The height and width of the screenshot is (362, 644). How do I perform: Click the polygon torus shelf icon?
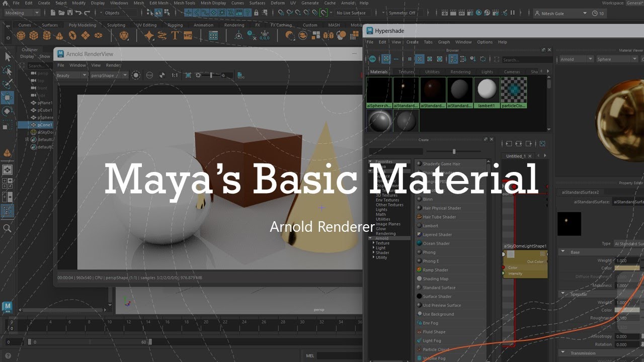(73, 36)
